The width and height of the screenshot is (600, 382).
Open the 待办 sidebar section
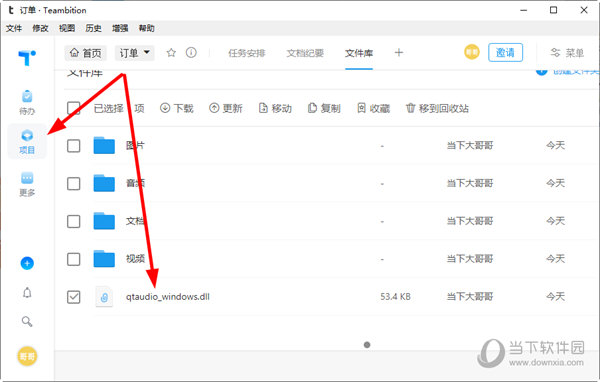click(27, 102)
